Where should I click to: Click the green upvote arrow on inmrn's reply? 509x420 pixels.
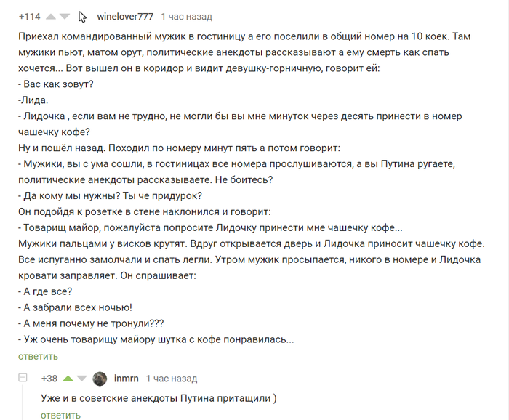[68, 379]
